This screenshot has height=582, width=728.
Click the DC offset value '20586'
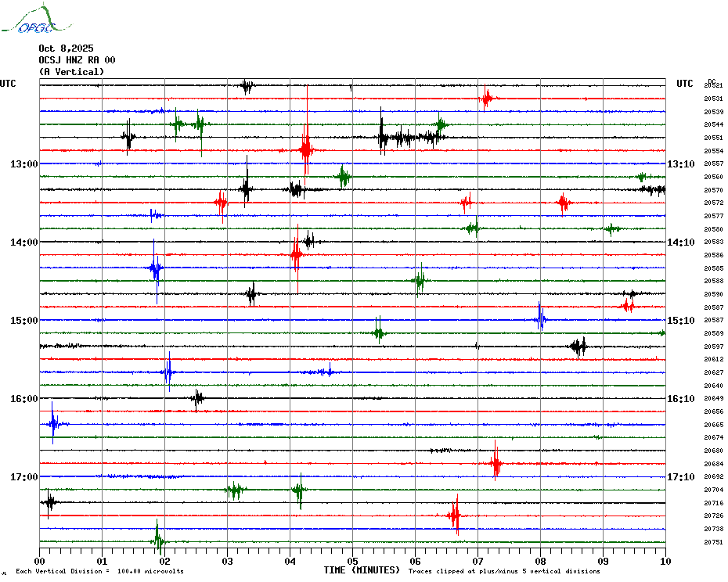point(714,255)
